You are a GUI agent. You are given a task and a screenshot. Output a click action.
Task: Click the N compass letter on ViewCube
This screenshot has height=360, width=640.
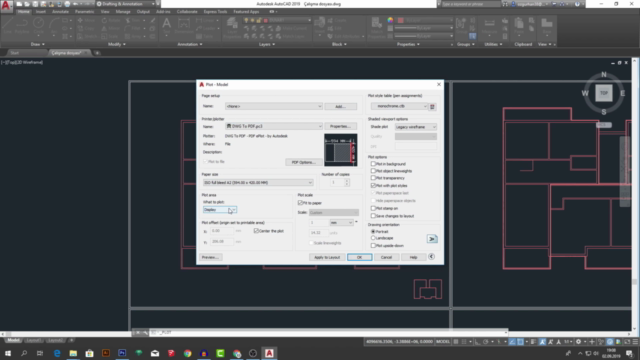click(604, 75)
